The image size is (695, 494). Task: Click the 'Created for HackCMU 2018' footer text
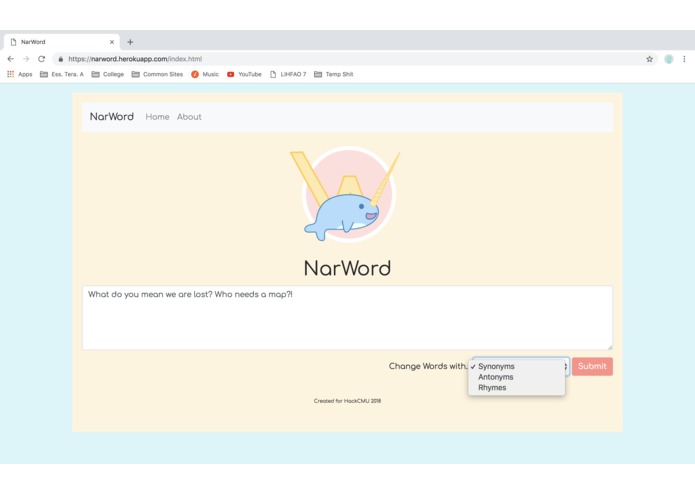[348, 401]
